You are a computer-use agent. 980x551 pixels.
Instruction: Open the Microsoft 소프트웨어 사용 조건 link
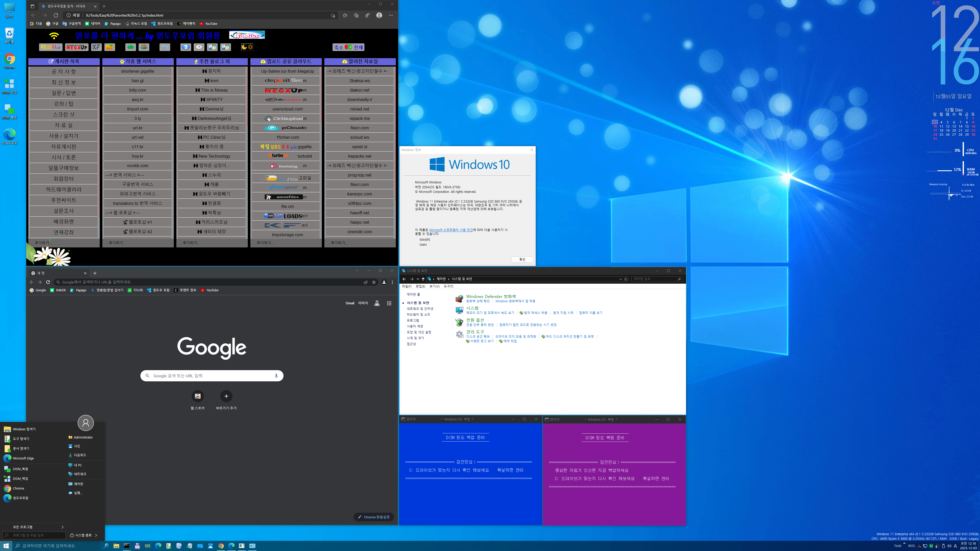(451, 230)
